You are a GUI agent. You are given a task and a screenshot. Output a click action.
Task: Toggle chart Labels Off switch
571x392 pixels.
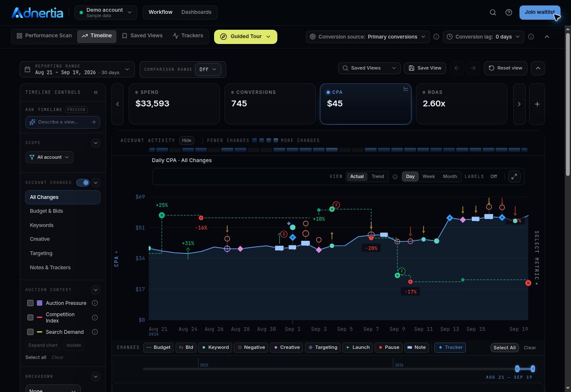[x=493, y=177]
